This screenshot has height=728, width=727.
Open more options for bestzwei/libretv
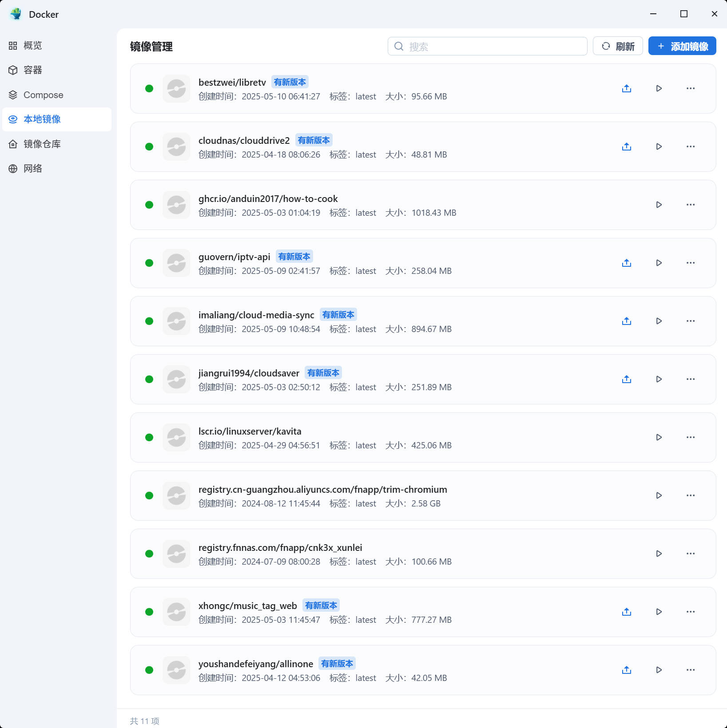point(691,88)
